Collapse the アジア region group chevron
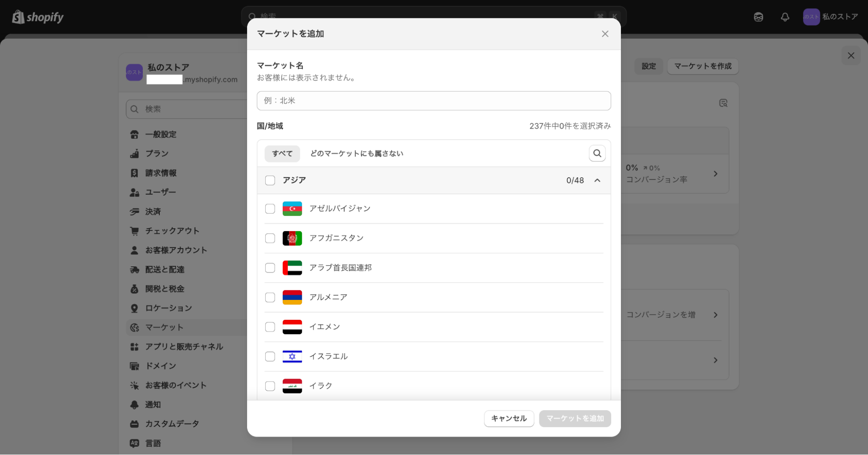The width and height of the screenshot is (868, 455). [x=597, y=180]
